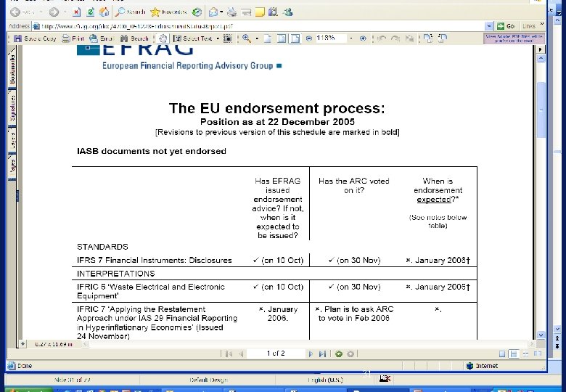Click the Email button in Adobe toolbar
The width and height of the screenshot is (566, 392).
[x=102, y=38]
